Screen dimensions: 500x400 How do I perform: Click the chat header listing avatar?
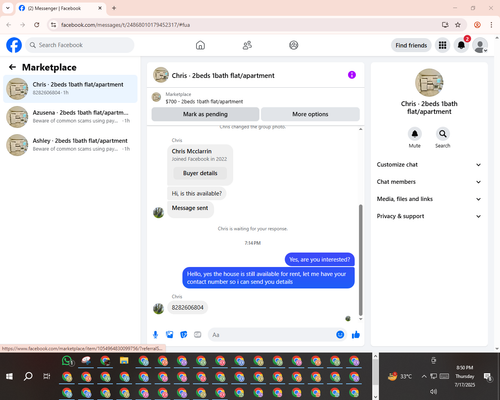click(161, 75)
